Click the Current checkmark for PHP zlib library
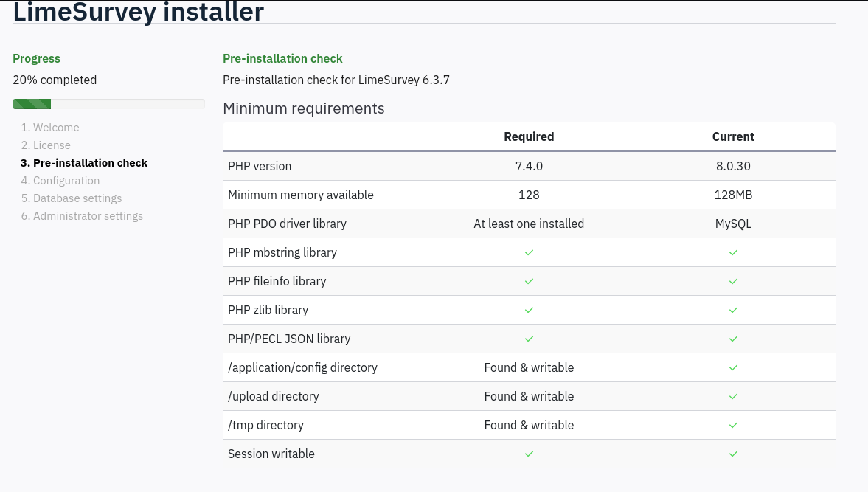 point(733,310)
